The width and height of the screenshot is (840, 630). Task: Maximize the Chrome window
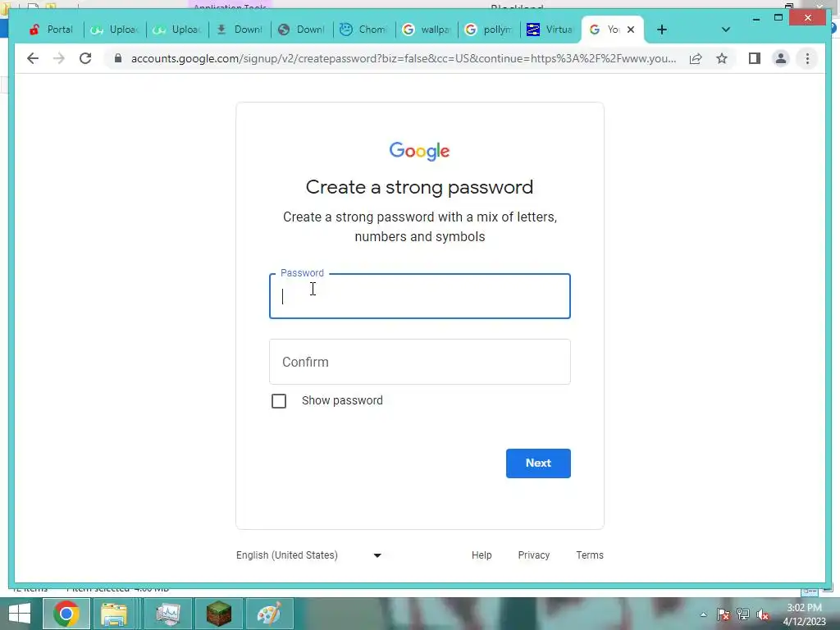point(778,18)
